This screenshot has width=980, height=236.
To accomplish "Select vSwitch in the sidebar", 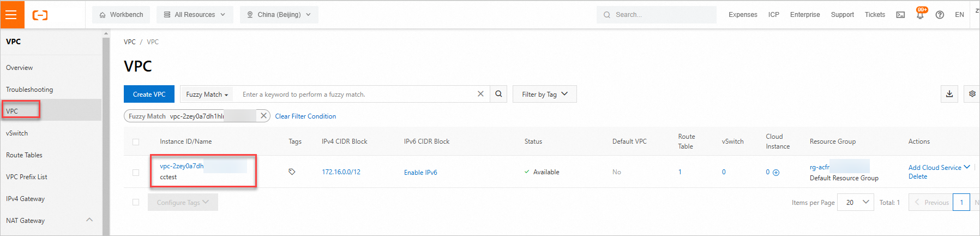I will click(17, 133).
